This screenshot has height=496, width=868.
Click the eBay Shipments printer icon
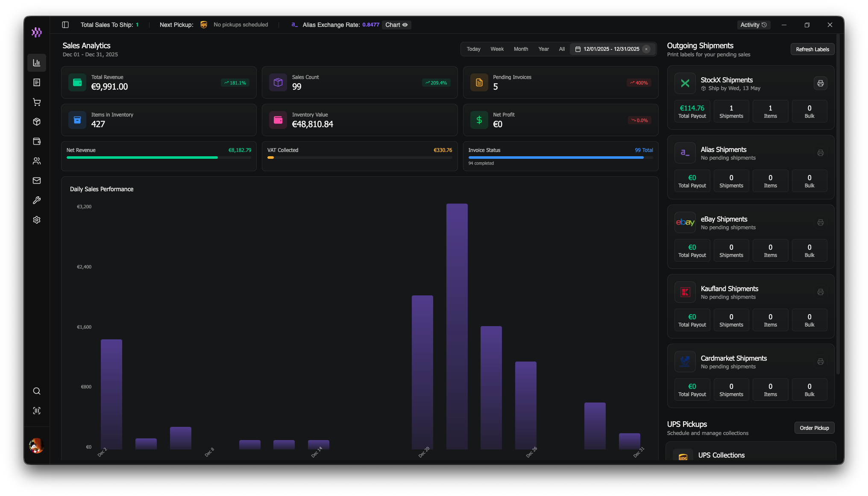click(820, 222)
